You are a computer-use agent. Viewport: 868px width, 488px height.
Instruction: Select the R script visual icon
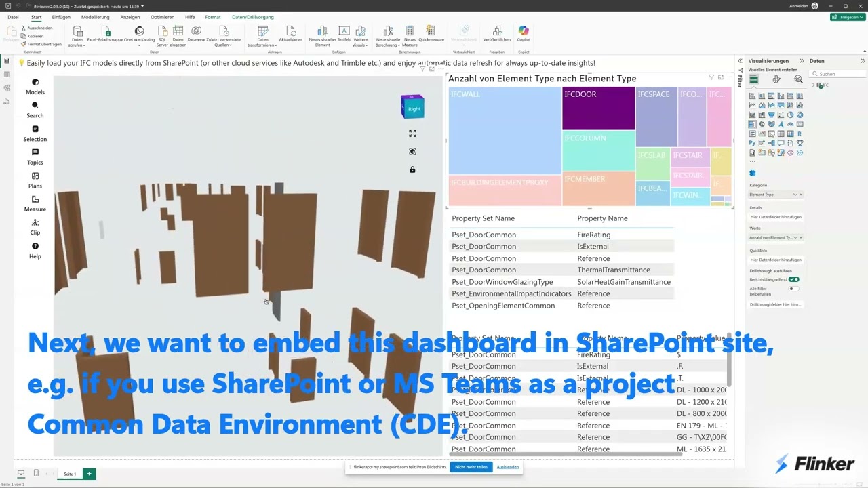pos(800,134)
